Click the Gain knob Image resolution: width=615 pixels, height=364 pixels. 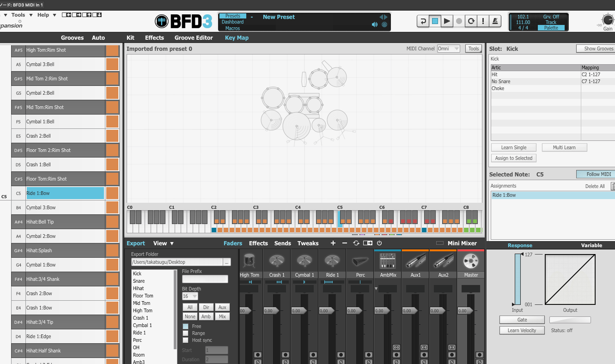(608, 19)
